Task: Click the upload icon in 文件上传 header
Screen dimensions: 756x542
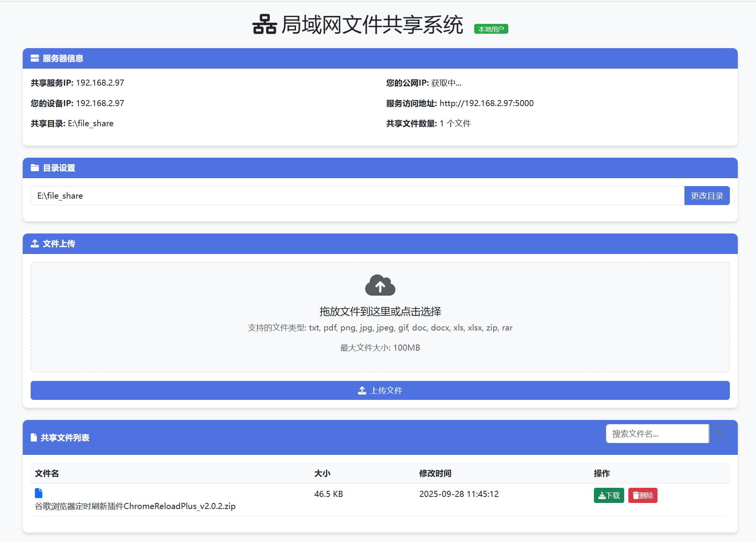Action: point(35,244)
